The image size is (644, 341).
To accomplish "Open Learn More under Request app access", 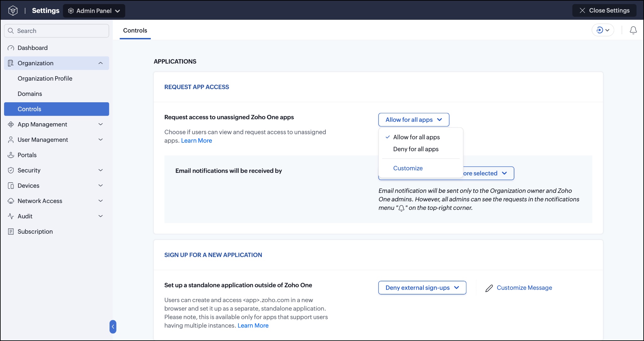I will pos(196,141).
